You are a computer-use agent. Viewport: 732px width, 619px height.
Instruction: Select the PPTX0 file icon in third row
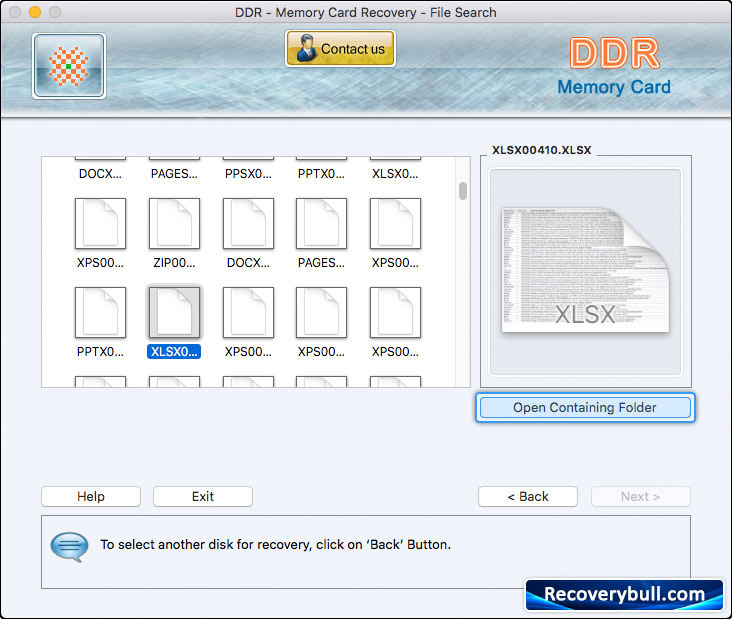pos(100,312)
